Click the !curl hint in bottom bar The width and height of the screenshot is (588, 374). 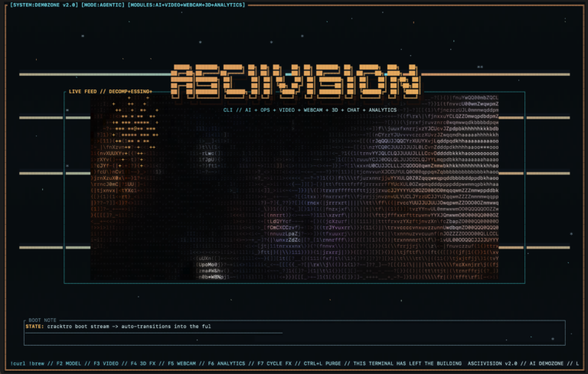click(x=18, y=363)
